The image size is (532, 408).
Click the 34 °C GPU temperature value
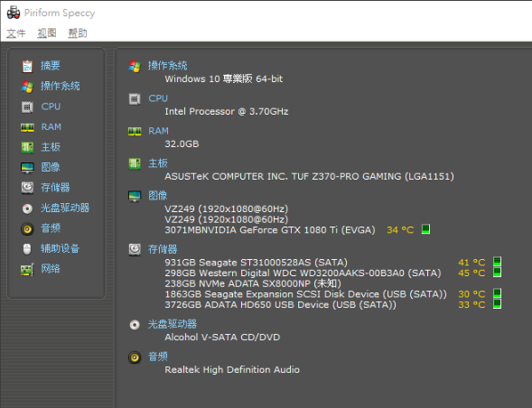coord(400,230)
